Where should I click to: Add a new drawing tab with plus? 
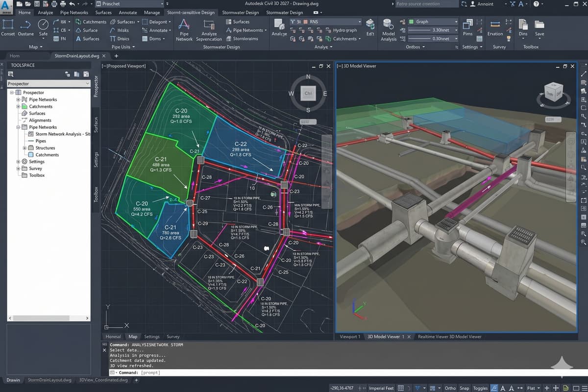(116, 56)
